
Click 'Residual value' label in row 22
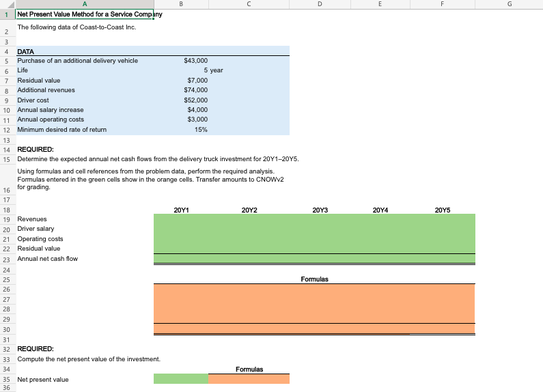click(39, 249)
